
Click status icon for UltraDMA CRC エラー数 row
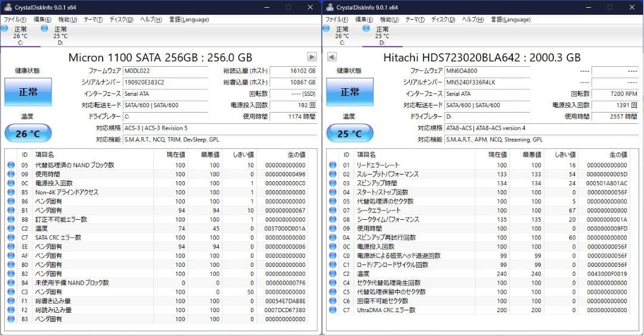point(333,310)
